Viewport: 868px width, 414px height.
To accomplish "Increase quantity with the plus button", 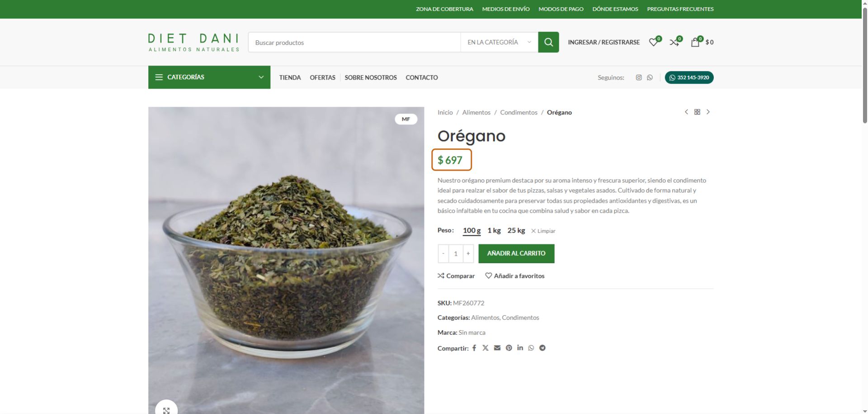I will (468, 253).
